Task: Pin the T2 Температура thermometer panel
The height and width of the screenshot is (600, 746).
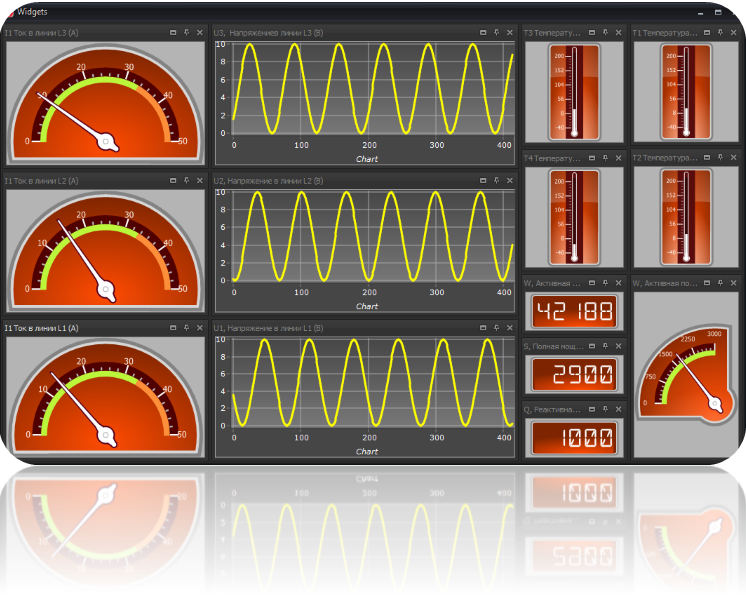Action: (x=720, y=157)
